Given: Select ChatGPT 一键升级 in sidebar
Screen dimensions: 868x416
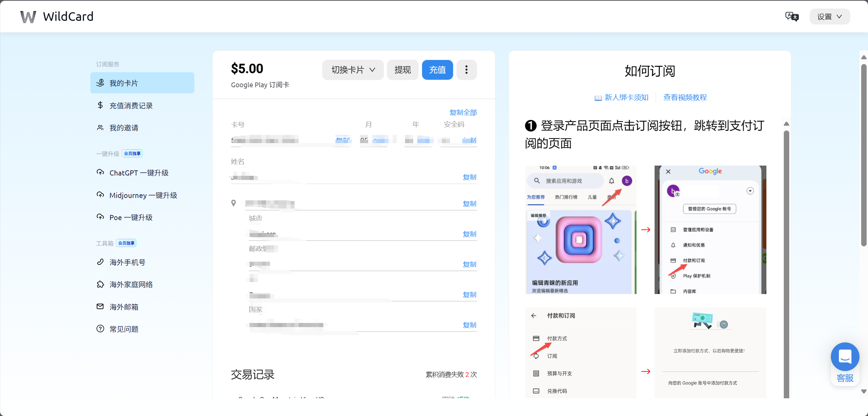Looking at the screenshot, I should tap(139, 173).
